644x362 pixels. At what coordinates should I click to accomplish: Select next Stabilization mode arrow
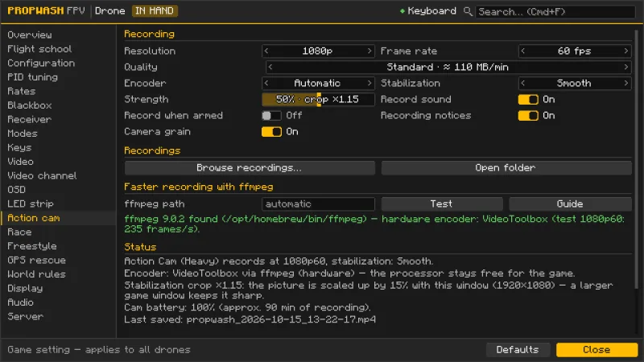(626, 84)
